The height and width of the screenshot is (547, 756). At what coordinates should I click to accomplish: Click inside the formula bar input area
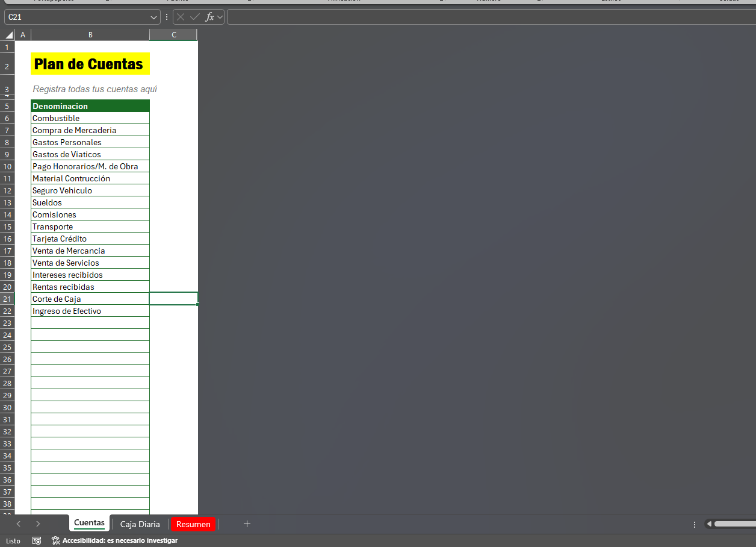tap(491, 17)
